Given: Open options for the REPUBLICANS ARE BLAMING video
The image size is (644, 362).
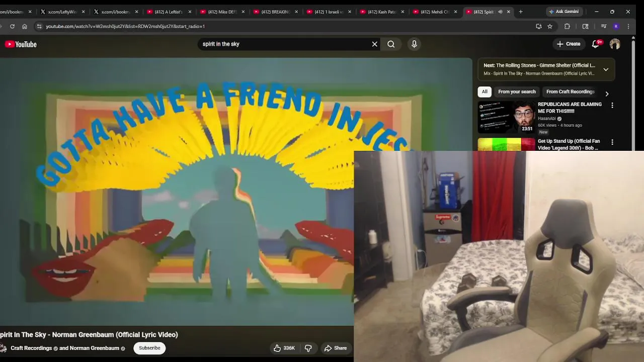Looking at the screenshot, I should click(x=612, y=106).
